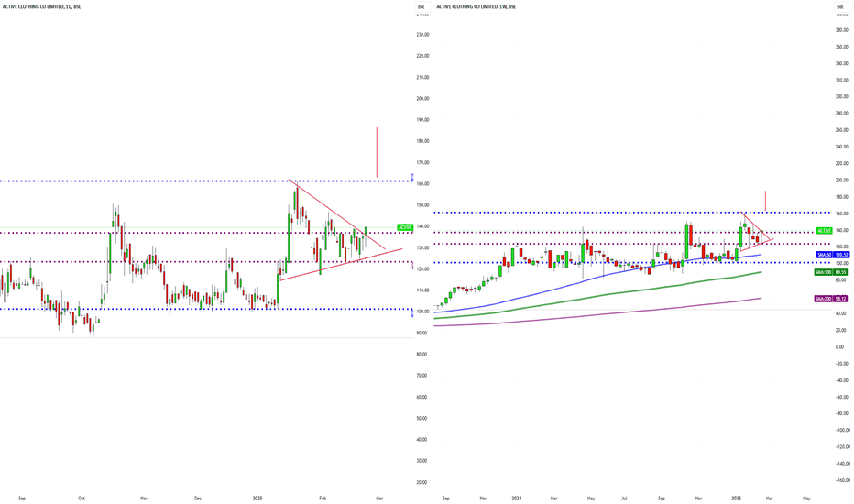The image size is (854, 504).
Task: Click the Dec label on daily time axis
Action: click(198, 498)
